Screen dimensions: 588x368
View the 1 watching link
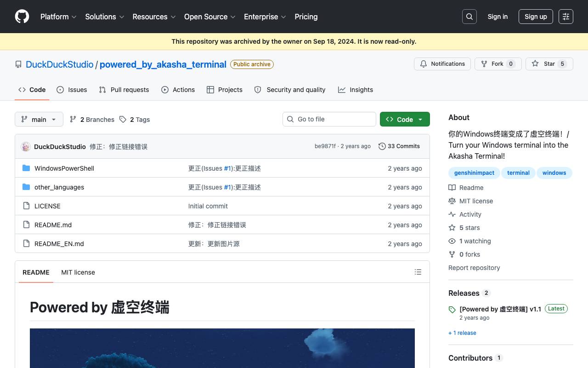point(470,241)
